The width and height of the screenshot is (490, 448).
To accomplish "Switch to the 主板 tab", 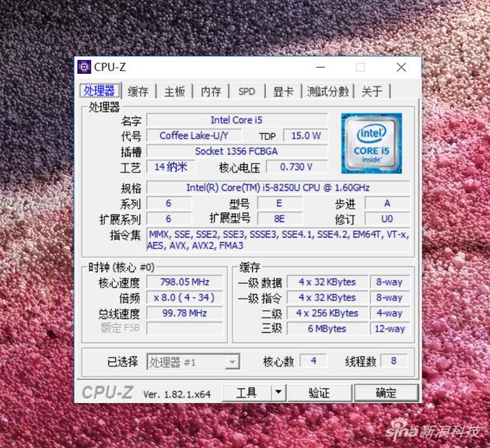I will [x=174, y=91].
